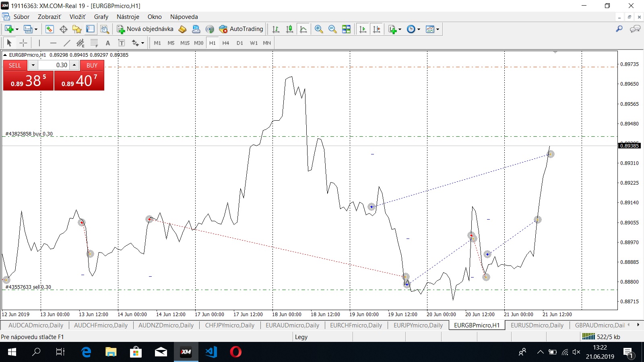Switch chart to candlesticks style
This screenshot has height=362, width=644.
tap(289, 29)
